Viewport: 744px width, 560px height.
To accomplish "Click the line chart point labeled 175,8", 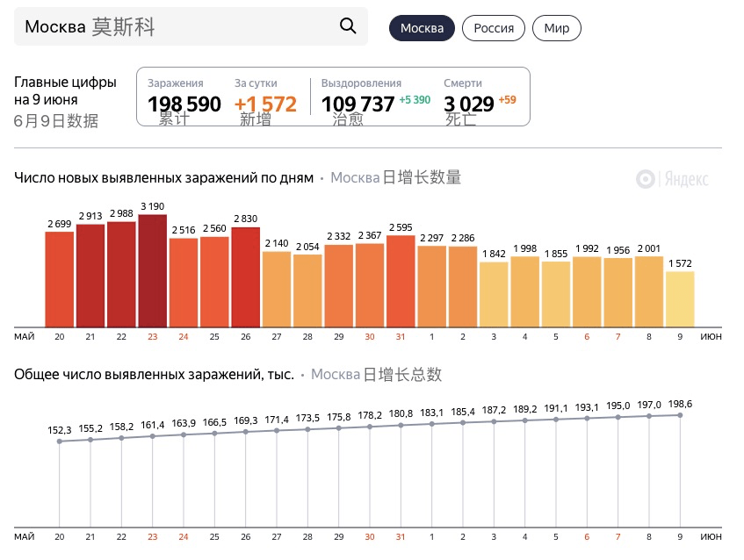I will pyautogui.click(x=339, y=428).
